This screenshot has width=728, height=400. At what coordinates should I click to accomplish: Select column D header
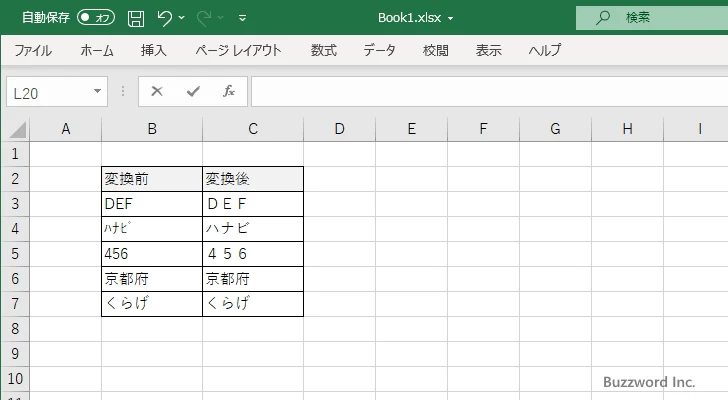[x=339, y=129]
